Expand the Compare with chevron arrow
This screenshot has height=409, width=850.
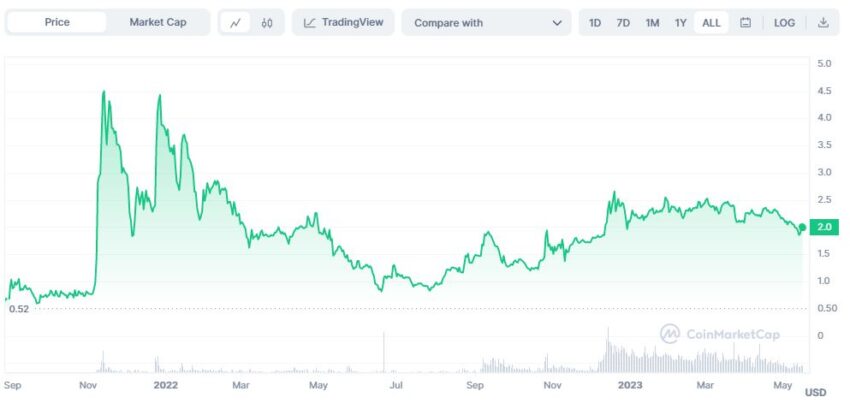point(557,22)
